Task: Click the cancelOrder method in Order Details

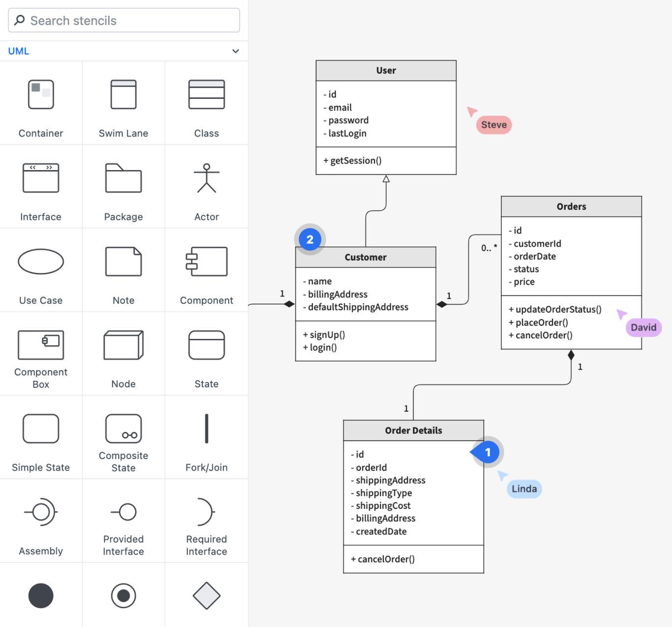Action: 383,559
